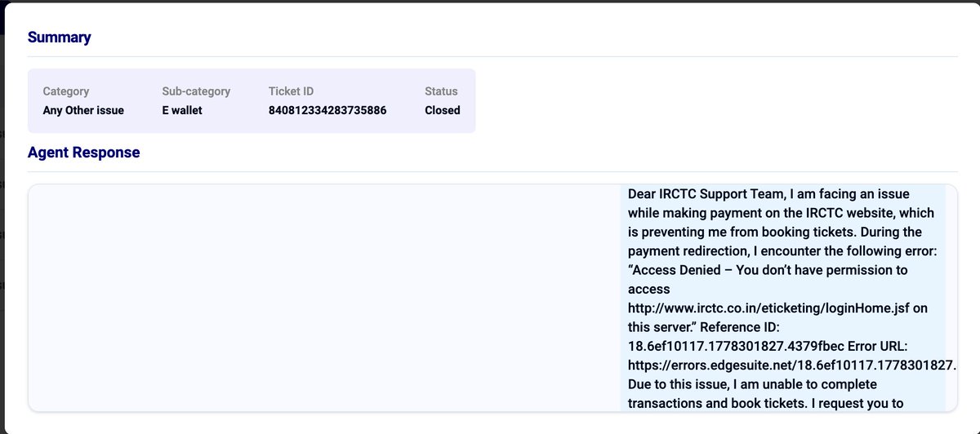Viewport: 980px width, 434px height.
Task: Click the 'Due to this issue' message line
Action: click(752, 383)
